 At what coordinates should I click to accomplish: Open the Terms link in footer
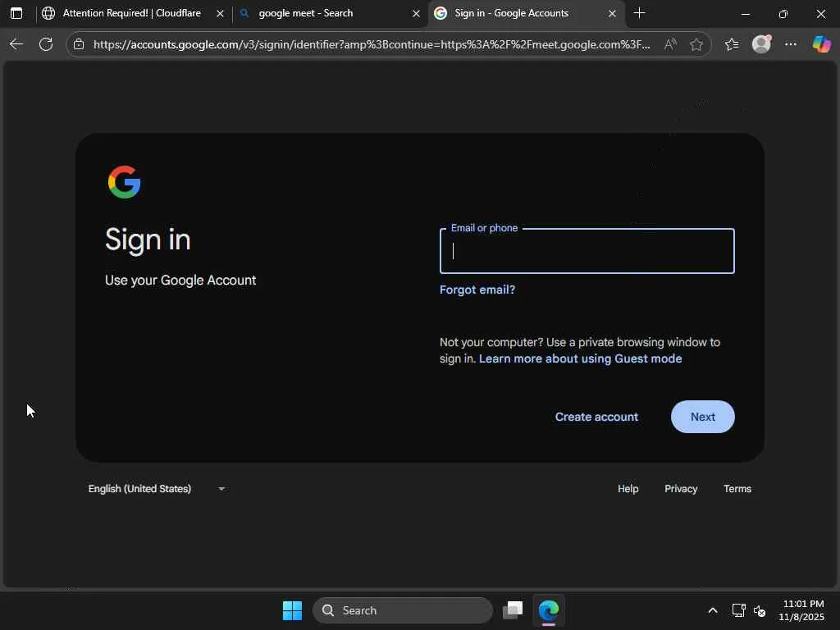tap(737, 489)
